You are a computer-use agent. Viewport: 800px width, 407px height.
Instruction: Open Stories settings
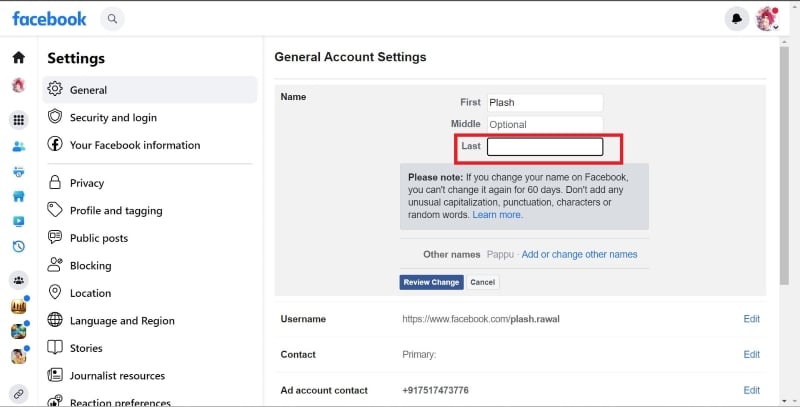[150, 348]
